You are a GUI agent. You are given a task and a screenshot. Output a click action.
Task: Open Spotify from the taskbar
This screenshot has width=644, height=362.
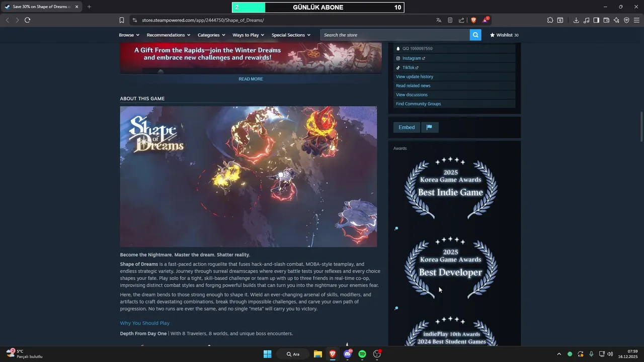point(362,354)
